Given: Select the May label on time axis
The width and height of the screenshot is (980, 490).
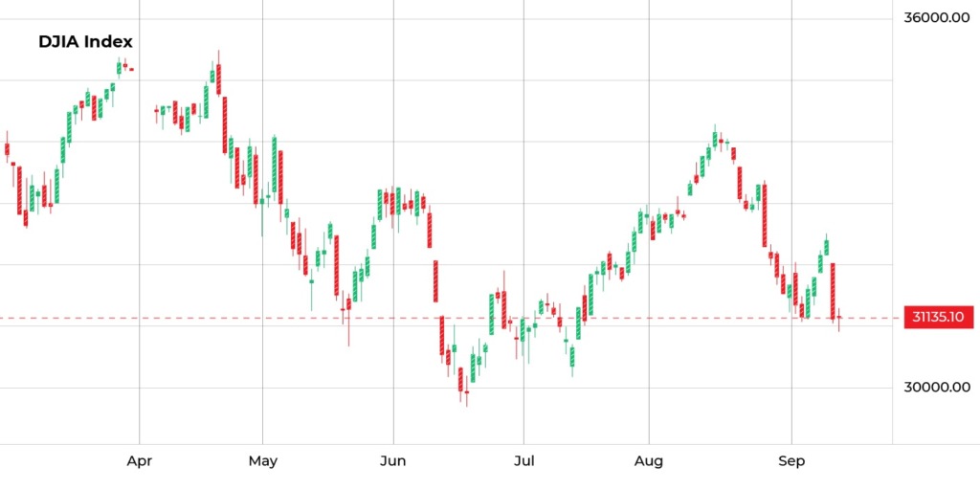Looking at the screenshot, I should [x=262, y=461].
